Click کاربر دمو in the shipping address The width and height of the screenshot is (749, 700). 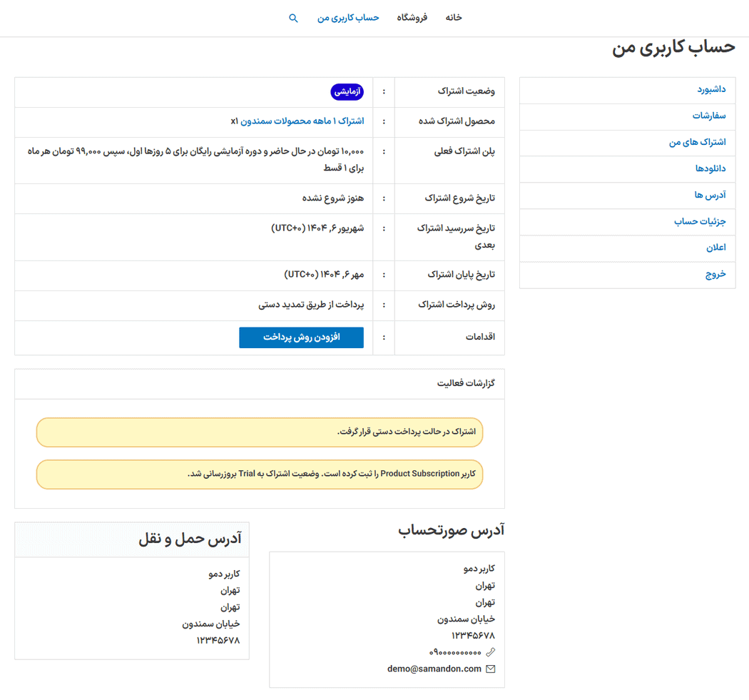(x=224, y=574)
